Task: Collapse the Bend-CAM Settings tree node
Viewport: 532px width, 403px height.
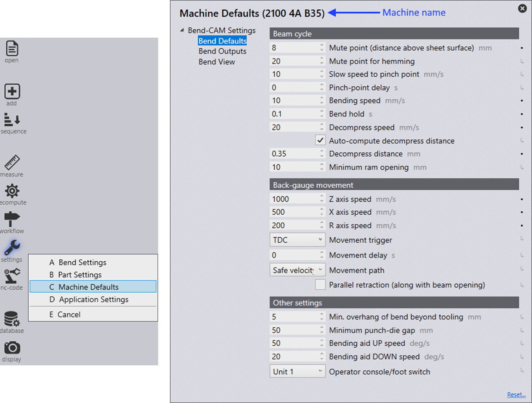Action: [x=182, y=30]
